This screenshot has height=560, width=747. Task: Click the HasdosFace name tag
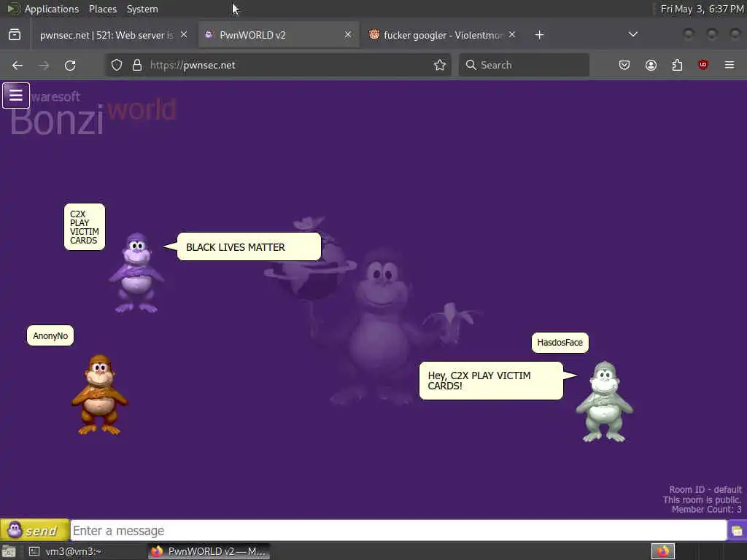pos(560,343)
